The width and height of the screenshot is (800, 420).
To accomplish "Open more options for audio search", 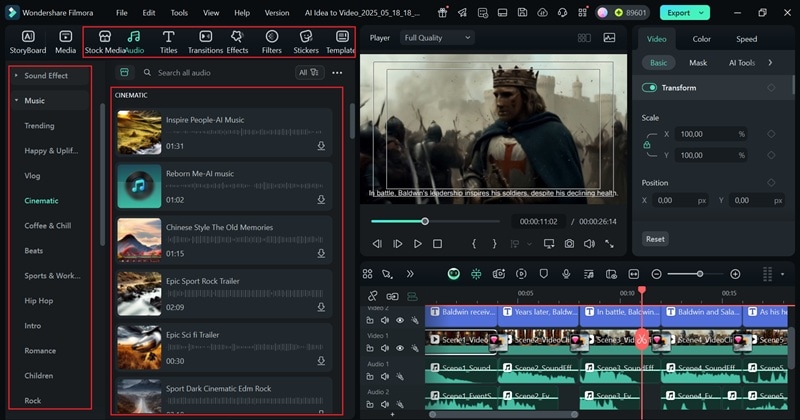I will (337, 73).
